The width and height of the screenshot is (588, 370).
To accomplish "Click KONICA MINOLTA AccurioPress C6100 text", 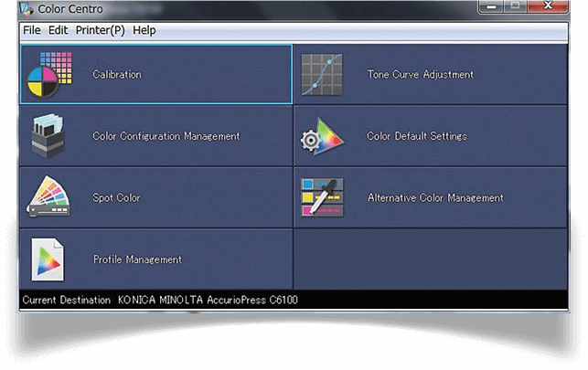I will click(x=208, y=300).
